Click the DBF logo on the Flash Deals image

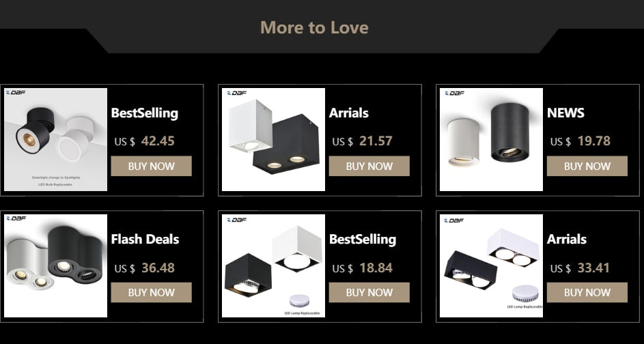pyautogui.click(x=16, y=219)
